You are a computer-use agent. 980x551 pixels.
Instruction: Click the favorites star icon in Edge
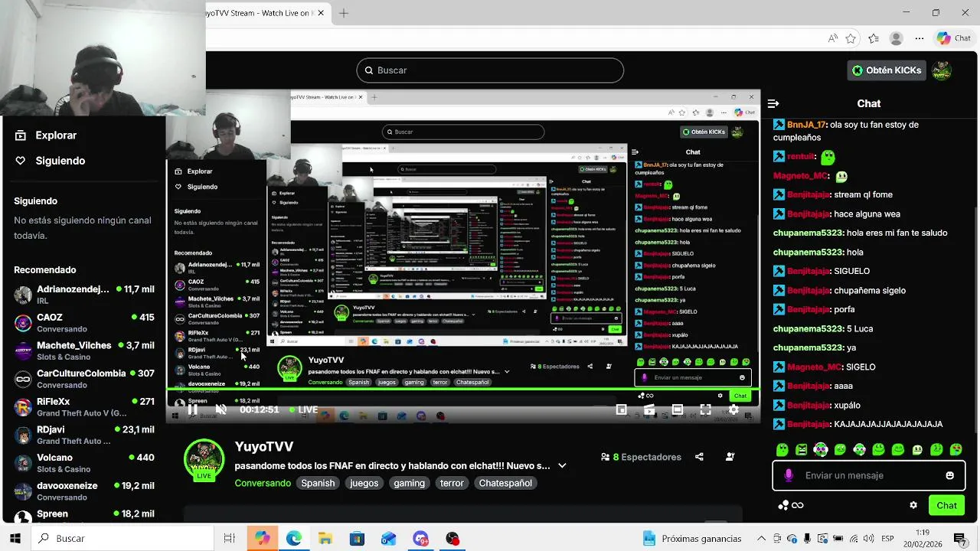coord(851,38)
